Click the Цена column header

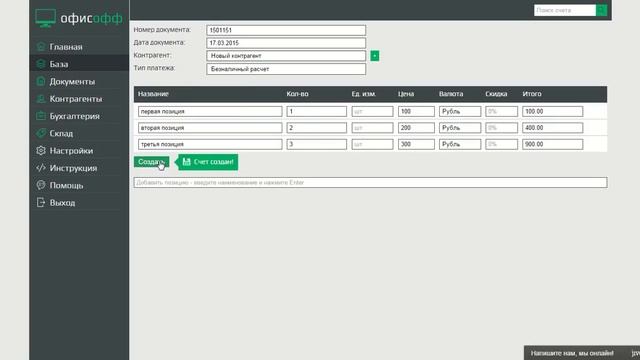pyautogui.click(x=406, y=94)
